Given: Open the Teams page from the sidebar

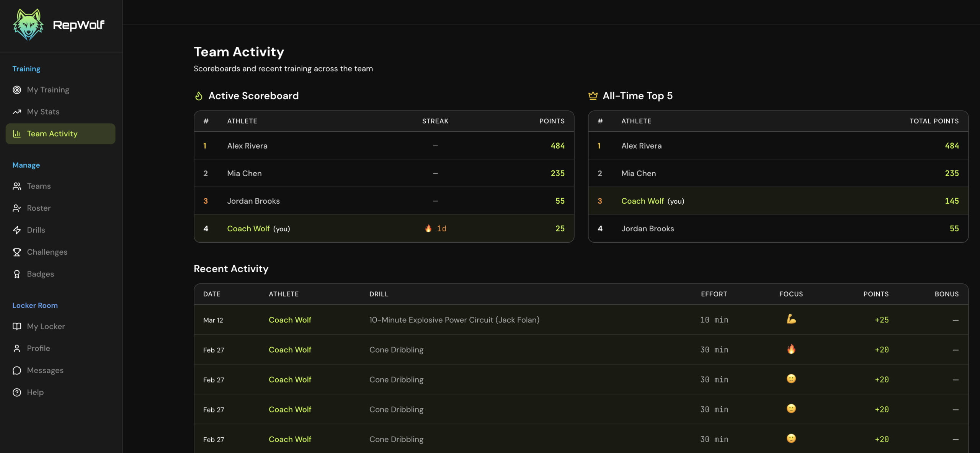Looking at the screenshot, I should coord(39,186).
